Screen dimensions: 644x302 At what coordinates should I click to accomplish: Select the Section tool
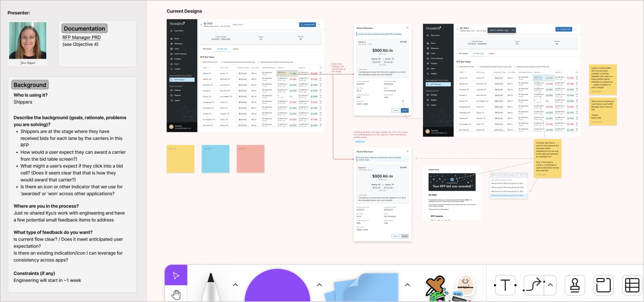[603, 285]
